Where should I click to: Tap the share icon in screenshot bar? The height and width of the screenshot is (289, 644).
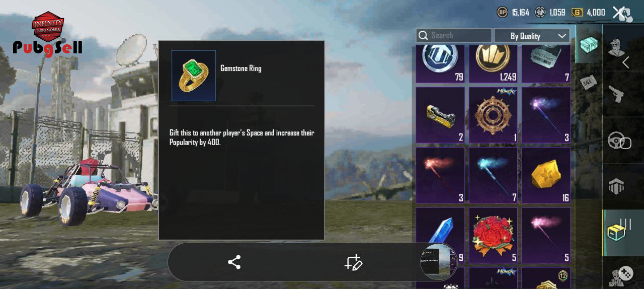pyautogui.click(x=234, y=262)
